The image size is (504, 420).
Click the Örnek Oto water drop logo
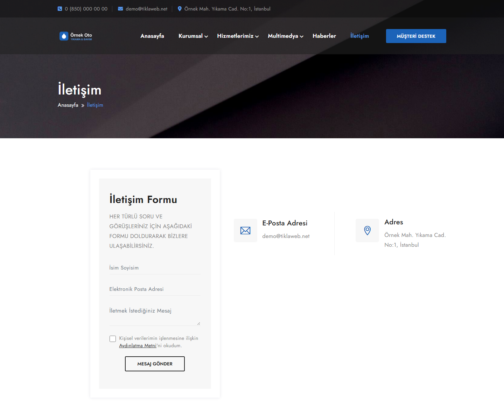(76, 36)
